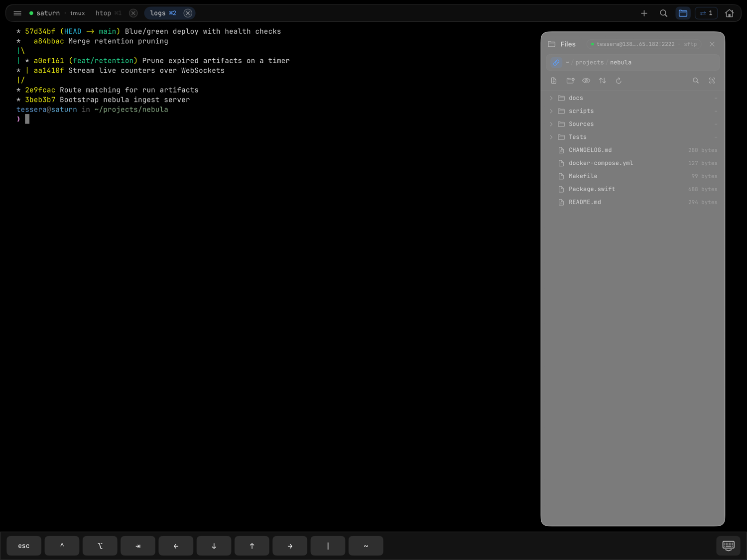Click the feat/retention branch label
This screenshot has height=560, width=747.
click(x=103, y=61)
